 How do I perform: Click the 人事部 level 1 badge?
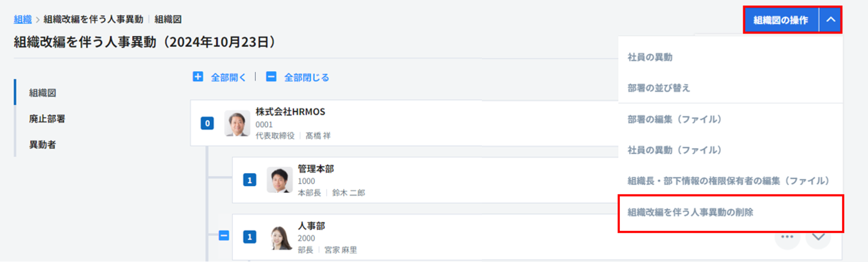(250, 237)
